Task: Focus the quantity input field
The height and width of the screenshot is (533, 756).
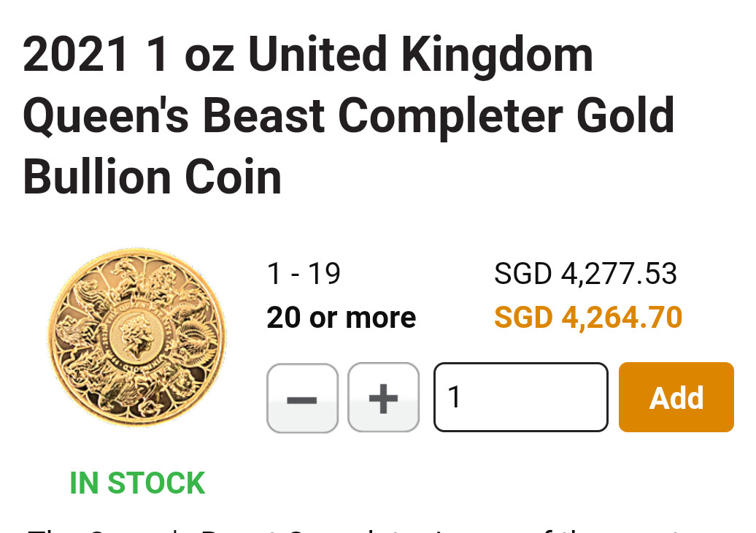Action: pos(520,398)
